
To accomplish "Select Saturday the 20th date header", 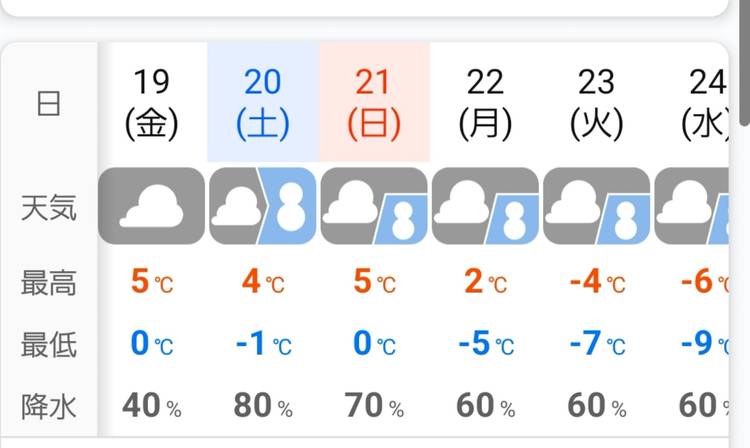I will point(263,103).
